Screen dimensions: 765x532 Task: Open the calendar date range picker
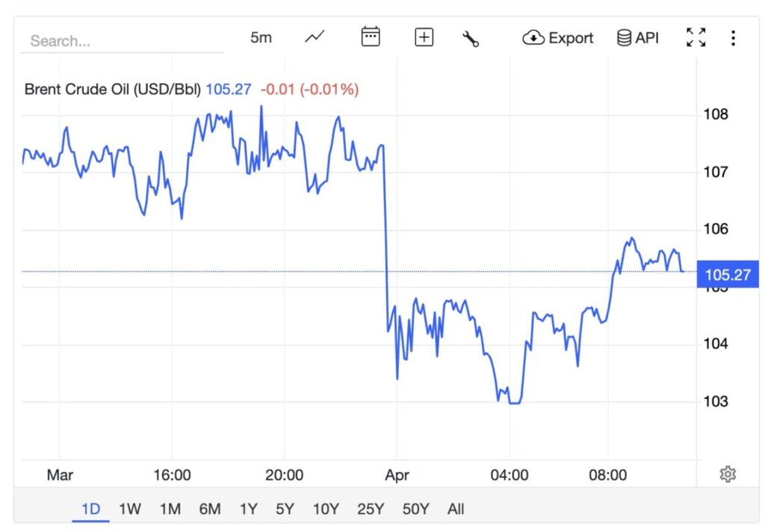coord(370,36)
